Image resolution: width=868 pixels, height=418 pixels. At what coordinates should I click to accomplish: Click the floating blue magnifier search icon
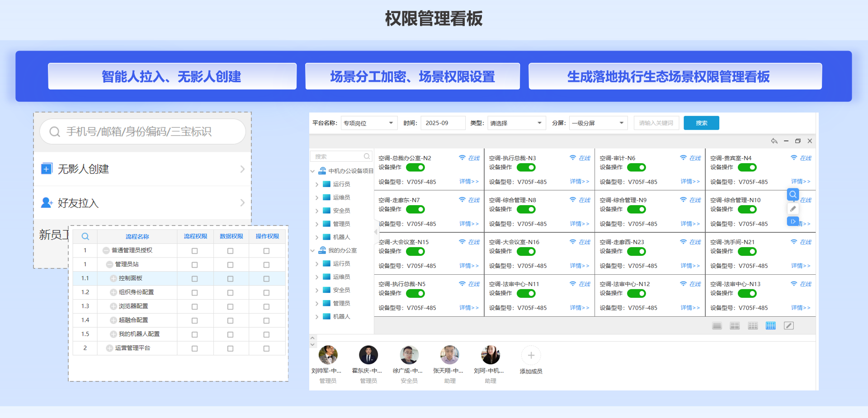click(x=793, y=195)
